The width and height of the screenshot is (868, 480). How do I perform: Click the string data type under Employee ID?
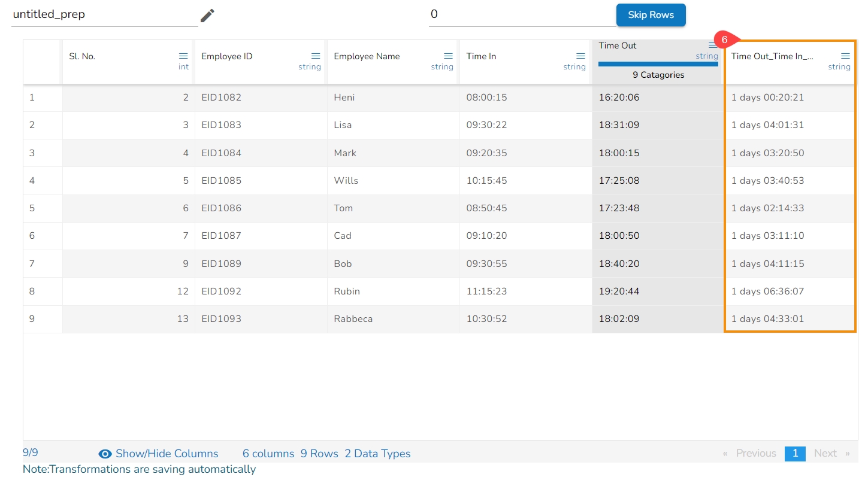[x=310, y=67]
